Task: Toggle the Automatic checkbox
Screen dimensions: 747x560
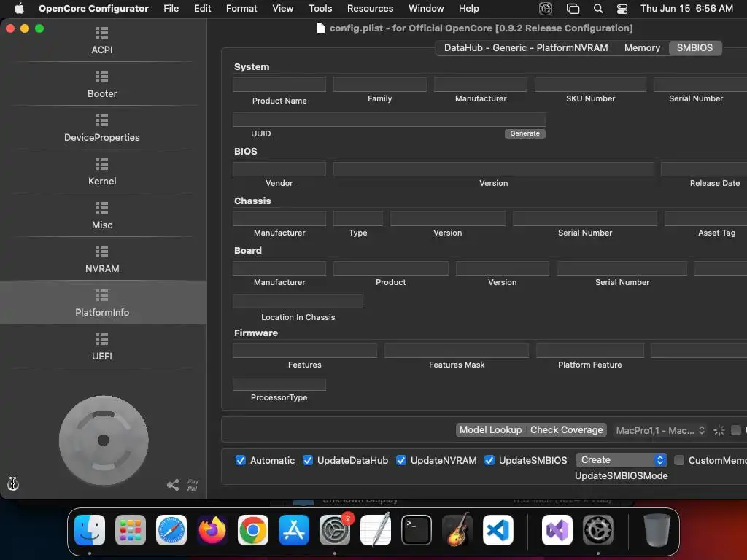Action: click(241, 461)
